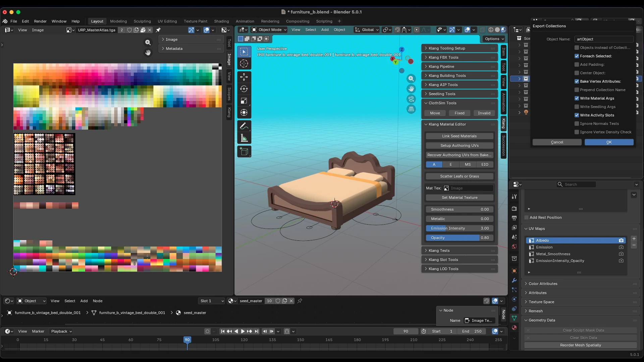
Task: Jump to timeline start frame button
Action: tap(222, 331)
